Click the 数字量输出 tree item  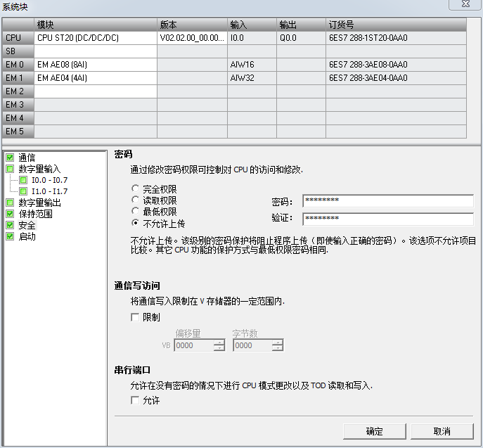click(39, 203)
